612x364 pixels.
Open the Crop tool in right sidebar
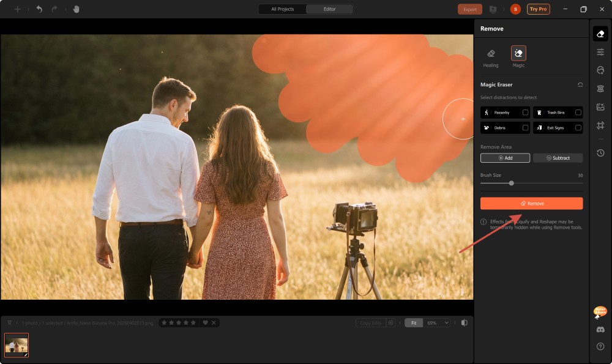pos(600,125)
